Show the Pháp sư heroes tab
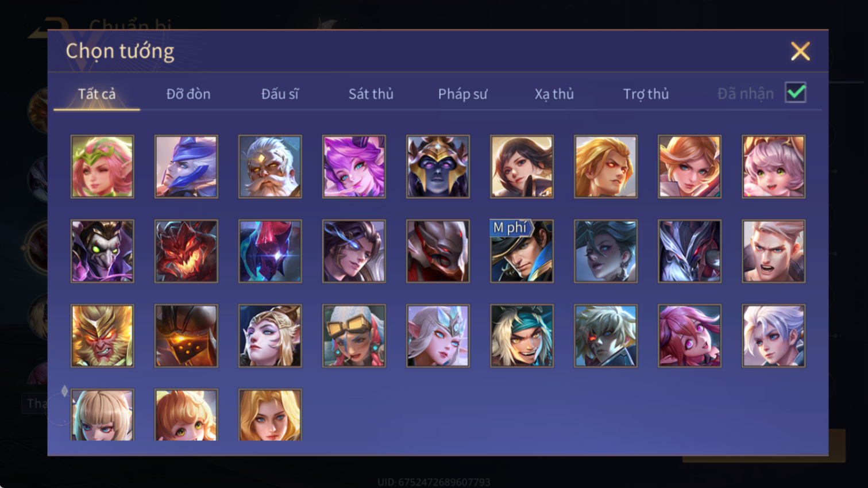The image size is (868, 488). point(462,94)
